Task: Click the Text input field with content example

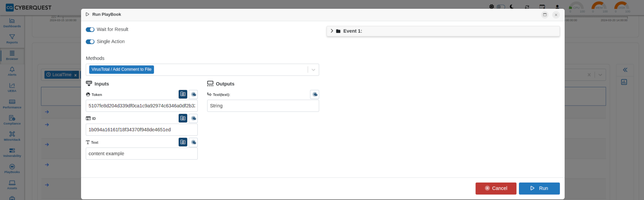Action: 142,154
